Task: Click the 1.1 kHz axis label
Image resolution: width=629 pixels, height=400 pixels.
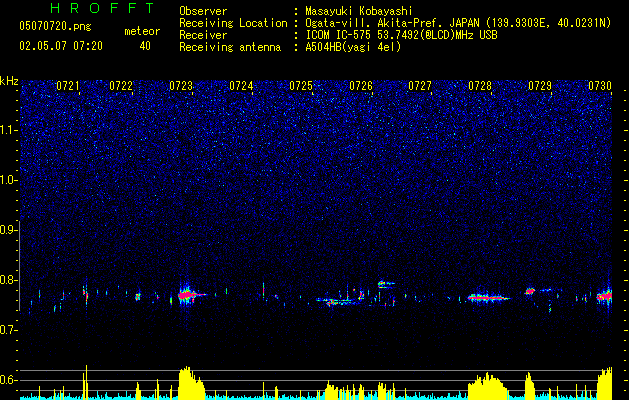Action: 8,130
